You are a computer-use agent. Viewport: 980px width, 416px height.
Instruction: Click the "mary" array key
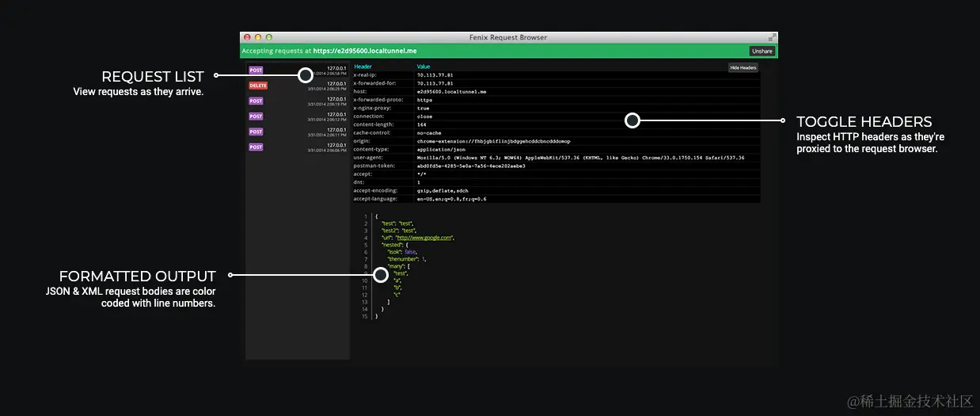pos(396,266)
